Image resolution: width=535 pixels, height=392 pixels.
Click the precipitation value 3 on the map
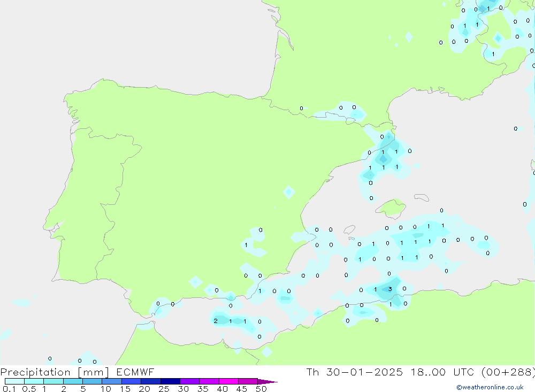coord(390,289)
